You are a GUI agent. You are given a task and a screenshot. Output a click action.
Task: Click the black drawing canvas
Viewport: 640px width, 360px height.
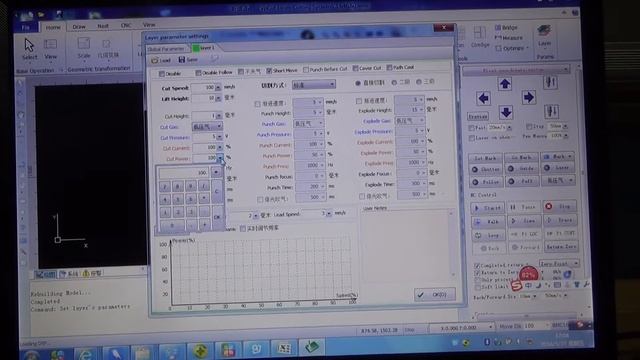point(91,176)
